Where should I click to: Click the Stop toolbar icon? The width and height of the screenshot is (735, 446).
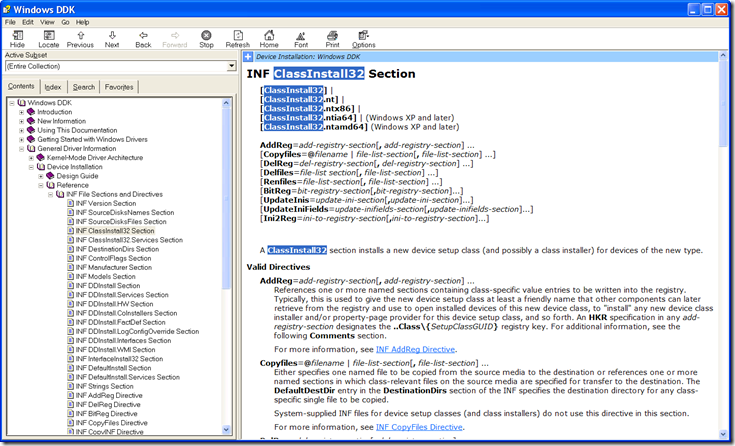click(206, 37)
